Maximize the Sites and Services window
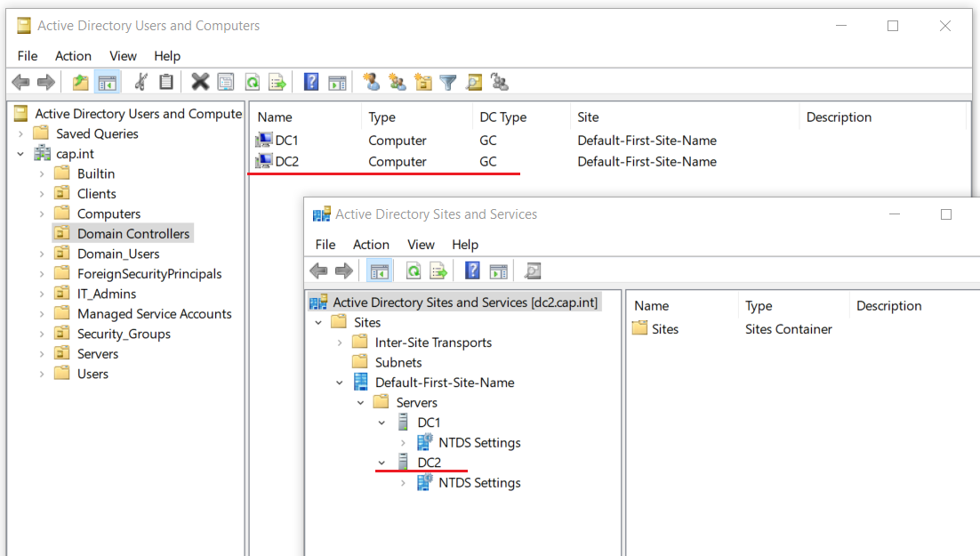The image size is (980, 556). coord(945,214)
